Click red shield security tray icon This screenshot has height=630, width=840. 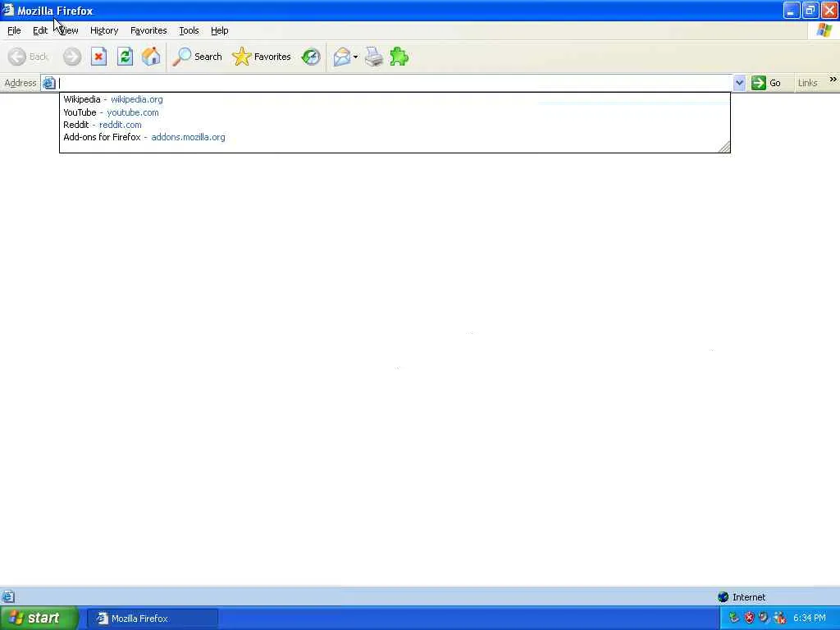[x=749, y=619]
